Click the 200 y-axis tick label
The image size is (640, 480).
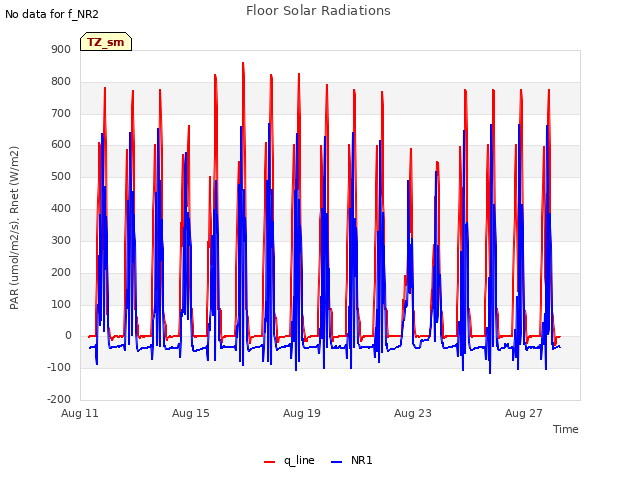(x=61, y=272)
